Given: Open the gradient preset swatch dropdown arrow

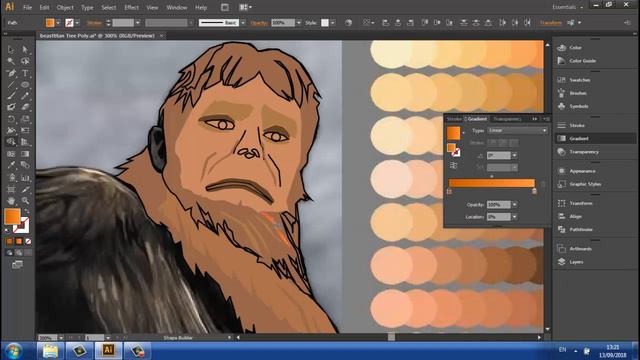Looking at the screenshot, I should [463, 133].
